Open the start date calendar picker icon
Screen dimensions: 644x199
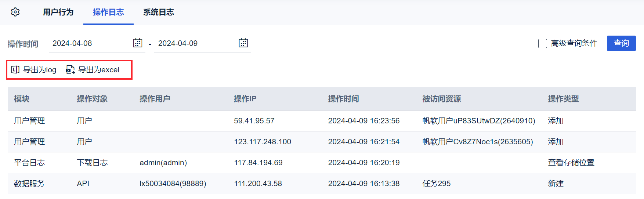click(x=137, y=43)
